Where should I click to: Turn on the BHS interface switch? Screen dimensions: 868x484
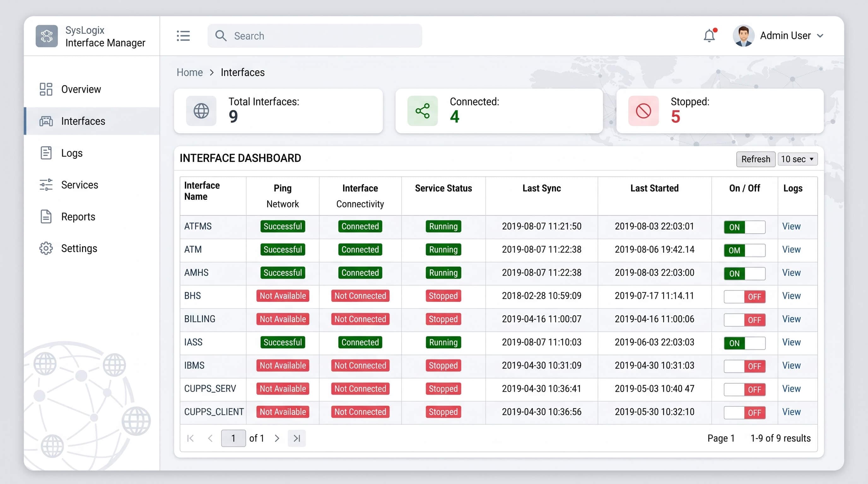(745, 297)
